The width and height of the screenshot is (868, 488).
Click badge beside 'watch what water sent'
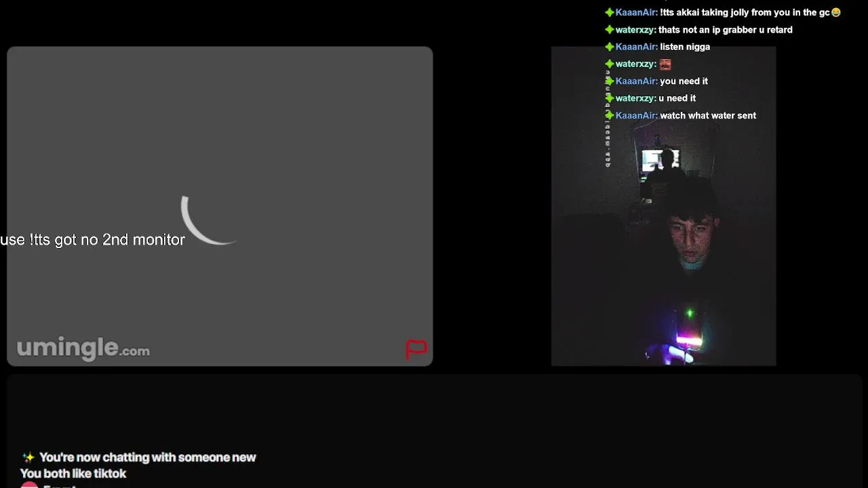pyautogui.click(x=609, y=116)
